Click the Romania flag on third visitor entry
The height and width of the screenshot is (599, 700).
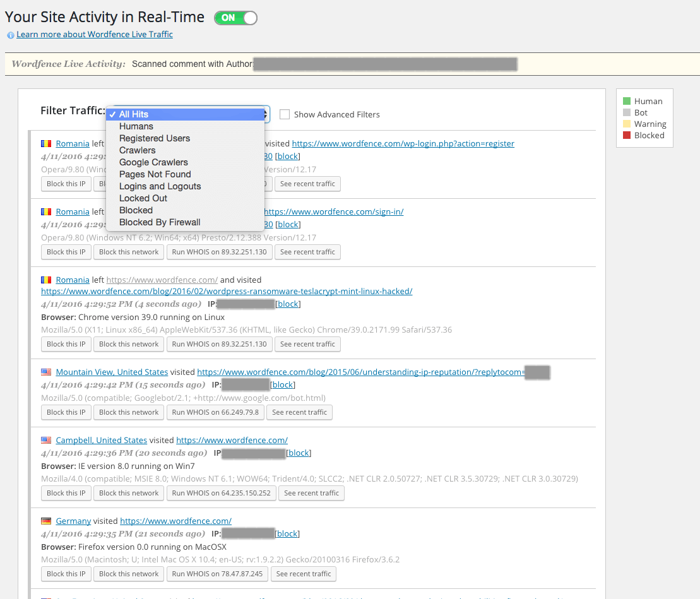tap(45, 280)
